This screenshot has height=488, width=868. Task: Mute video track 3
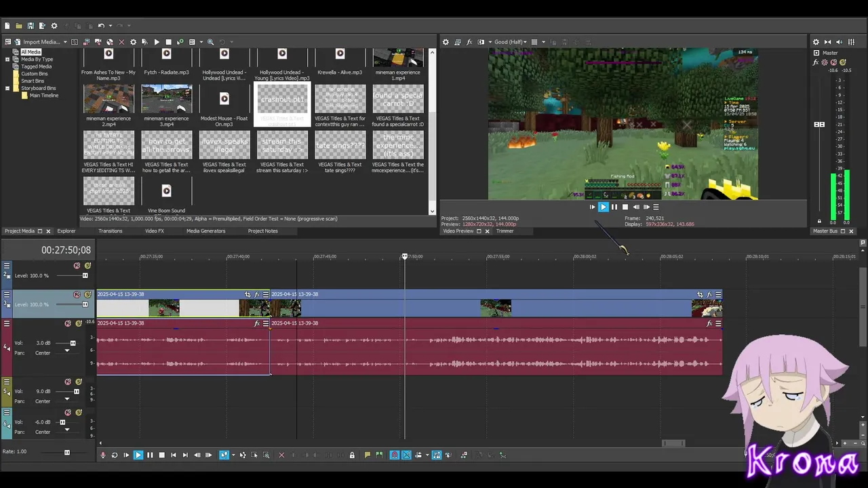click(77, 294)
